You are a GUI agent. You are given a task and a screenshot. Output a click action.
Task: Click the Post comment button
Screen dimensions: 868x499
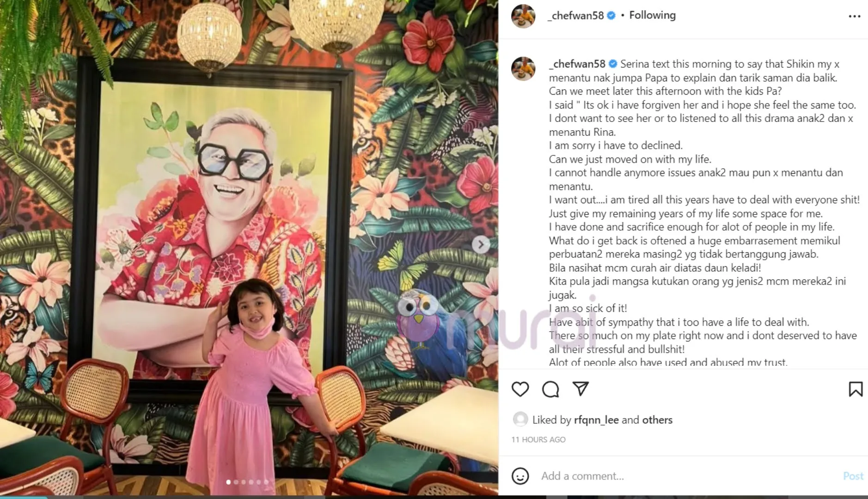pyautogui.click(x=853, y=476)
